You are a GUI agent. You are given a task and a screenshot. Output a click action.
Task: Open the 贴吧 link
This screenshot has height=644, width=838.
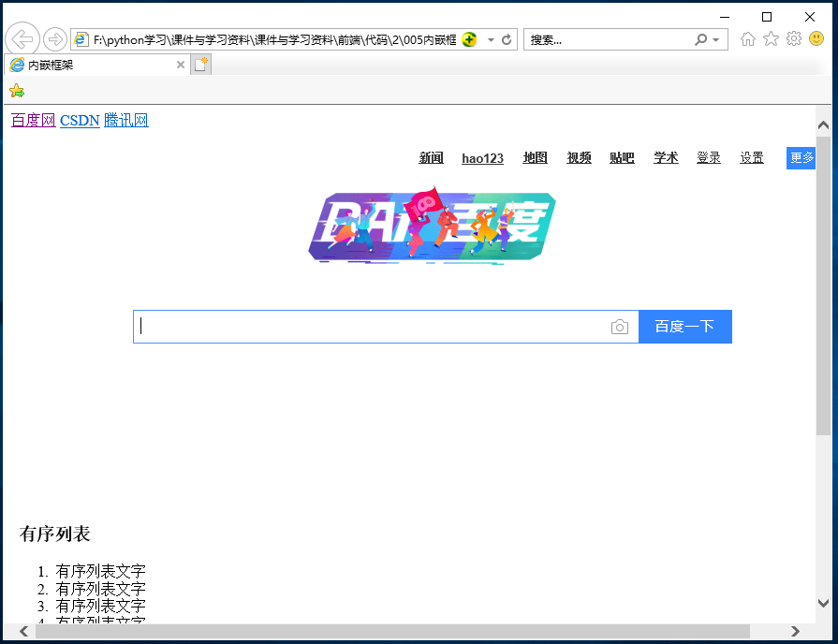click(x=622, y=157)
